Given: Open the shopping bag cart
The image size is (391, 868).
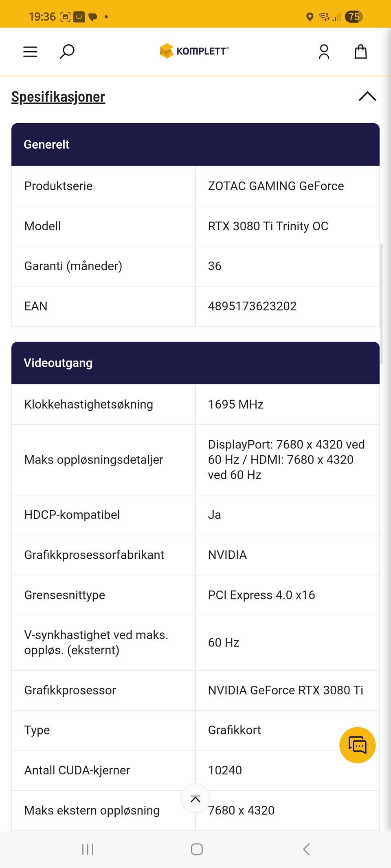Looking at the screenshot, I should point(361,52).
